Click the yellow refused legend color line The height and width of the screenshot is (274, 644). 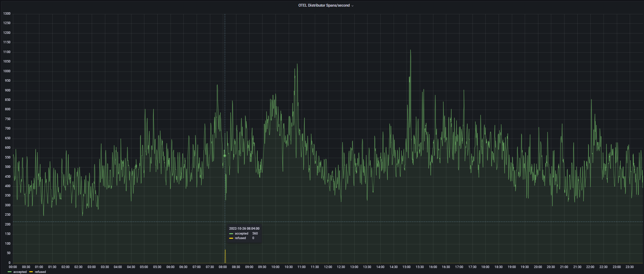[31, 272]
